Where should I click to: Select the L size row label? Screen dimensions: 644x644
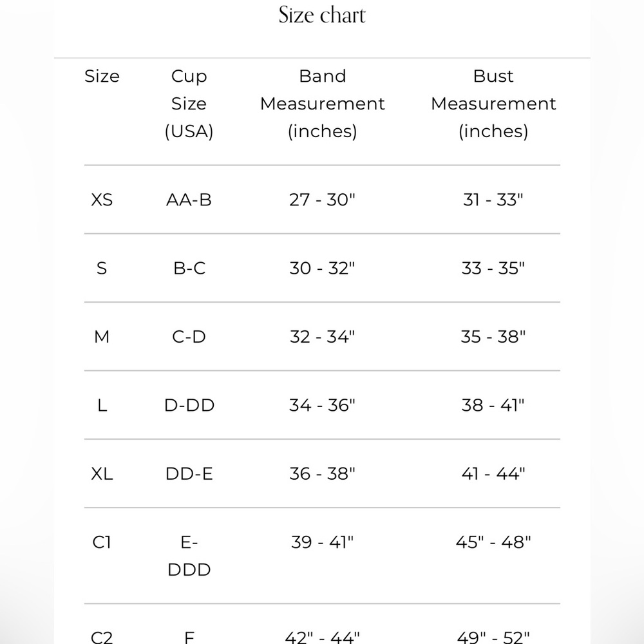point(102,406)
